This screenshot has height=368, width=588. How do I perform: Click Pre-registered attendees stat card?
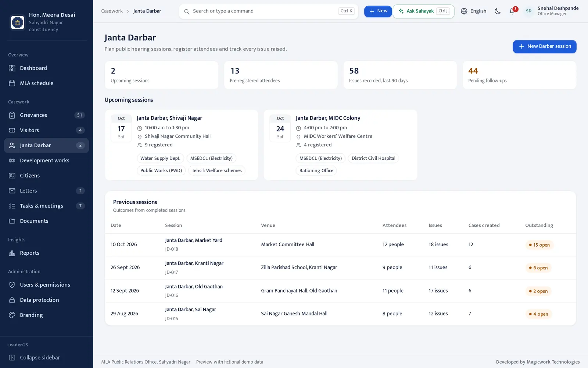pos(281,75)
